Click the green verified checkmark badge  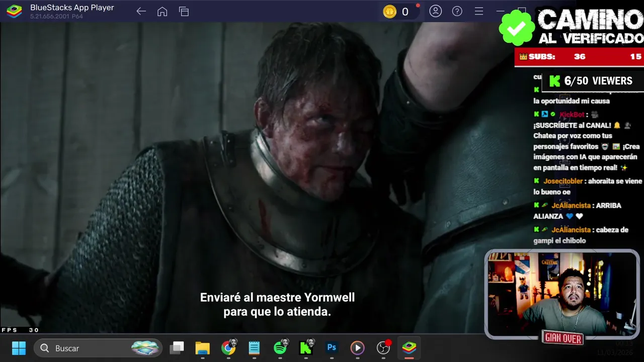click(517, 28)
